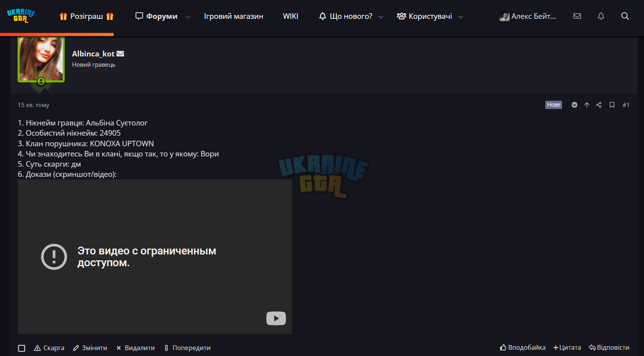Click the YouTube play logo in the embedded video
Viewport: 644px width, 356px height.
(276, 318)
